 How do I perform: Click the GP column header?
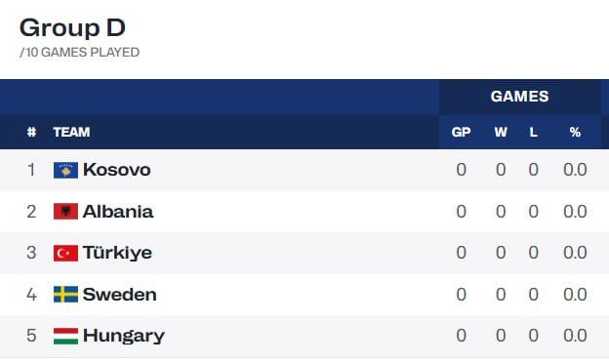tap(461, 132)
